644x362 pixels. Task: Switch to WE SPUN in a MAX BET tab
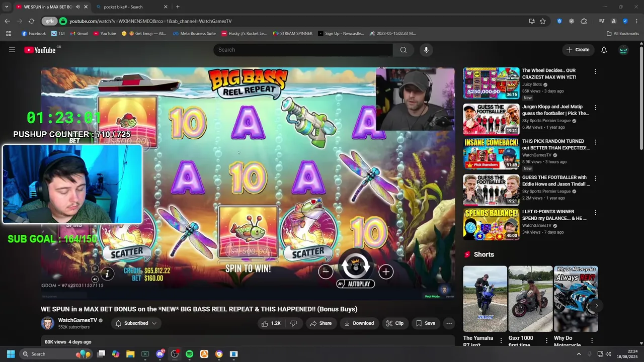(x=51, y=7)
